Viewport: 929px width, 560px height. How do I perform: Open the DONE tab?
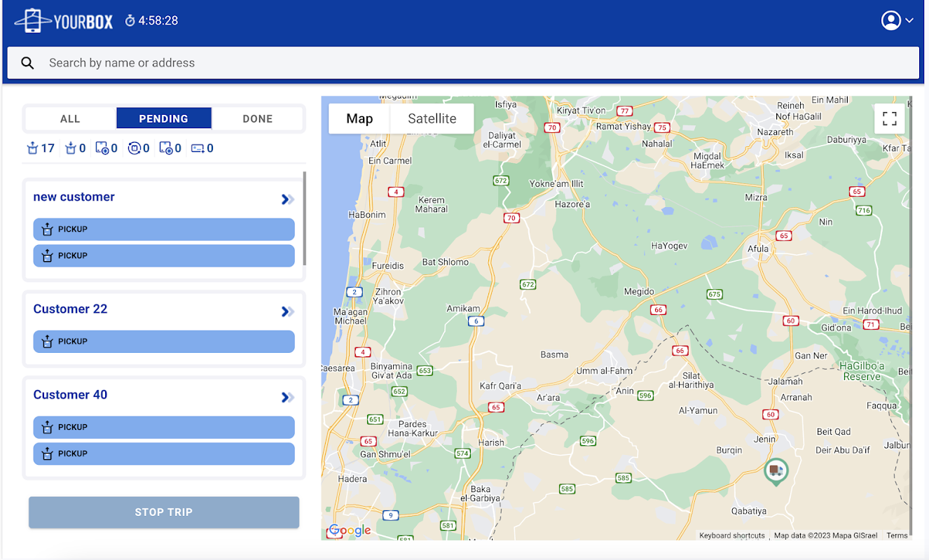pos(258,119)
